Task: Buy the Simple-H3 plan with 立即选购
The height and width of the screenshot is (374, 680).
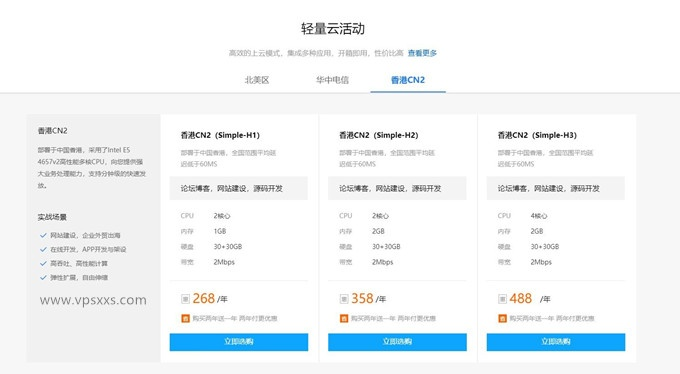Action: (556, 342)
